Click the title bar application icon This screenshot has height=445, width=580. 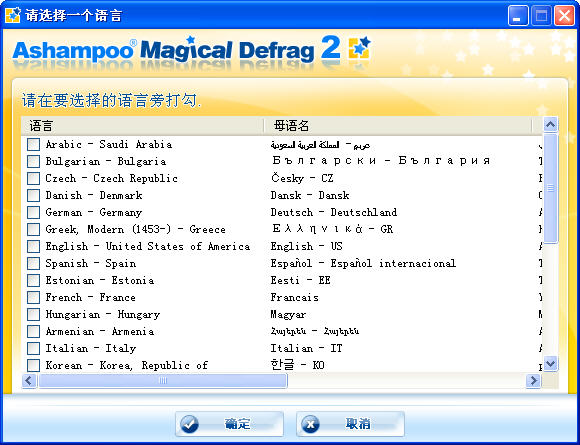13,15
